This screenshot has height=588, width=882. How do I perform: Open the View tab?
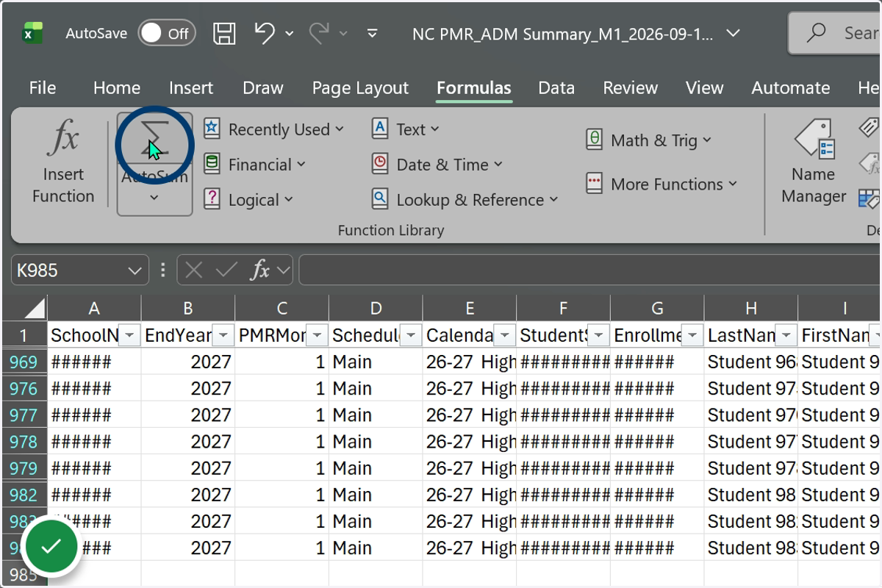tap(705, 88)
